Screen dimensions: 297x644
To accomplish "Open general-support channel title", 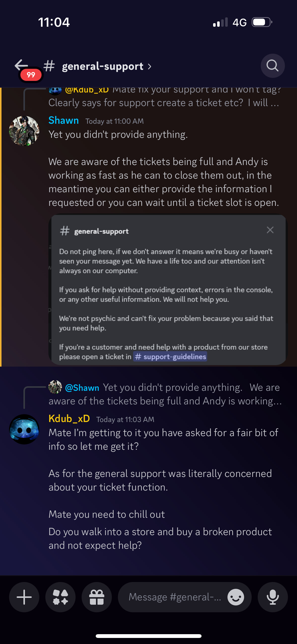I will pos(103,66).
